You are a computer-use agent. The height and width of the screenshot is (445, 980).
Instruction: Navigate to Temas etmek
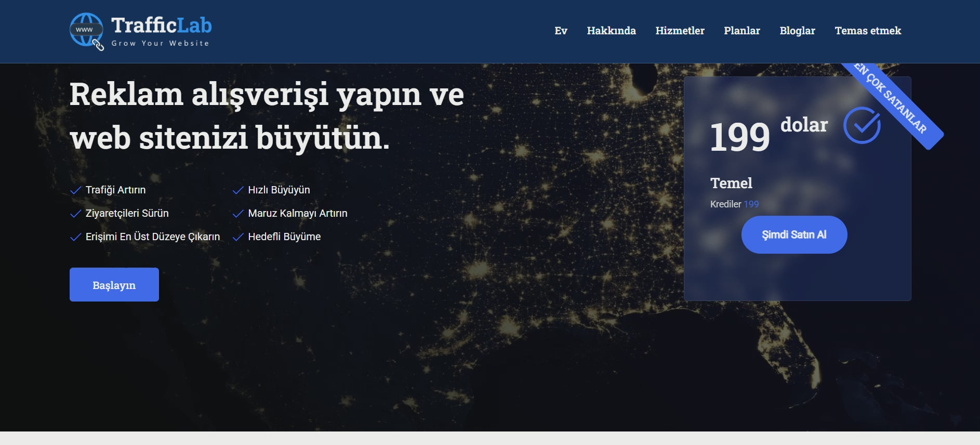[868, 31]
